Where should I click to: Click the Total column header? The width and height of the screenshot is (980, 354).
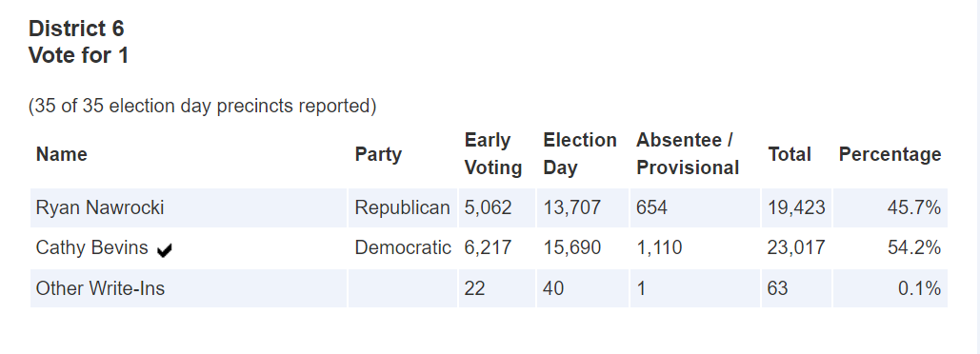790,154
